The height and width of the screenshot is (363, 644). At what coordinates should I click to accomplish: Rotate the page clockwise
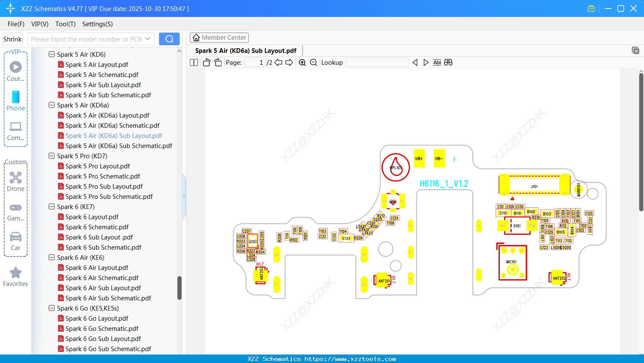click(x=217, y=62)
